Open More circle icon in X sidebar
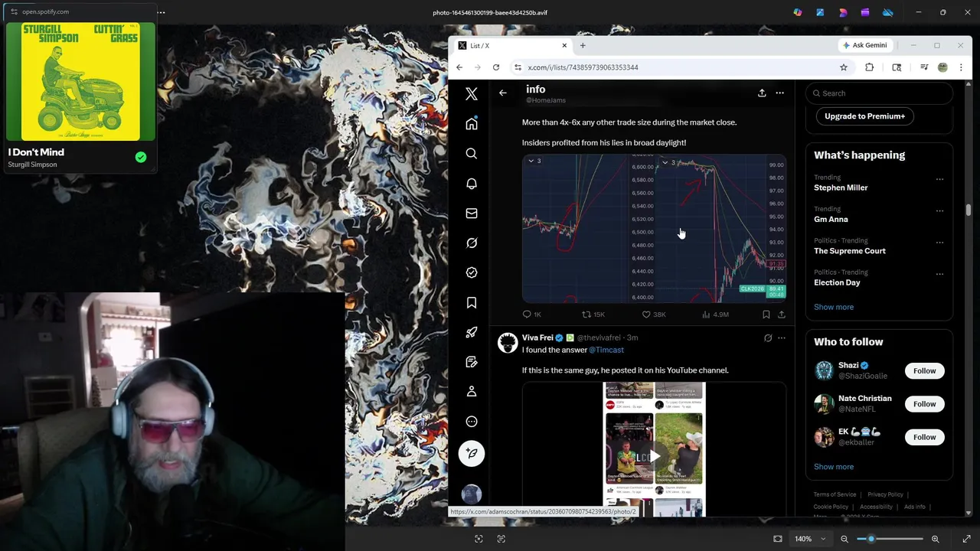 (472, 422)
